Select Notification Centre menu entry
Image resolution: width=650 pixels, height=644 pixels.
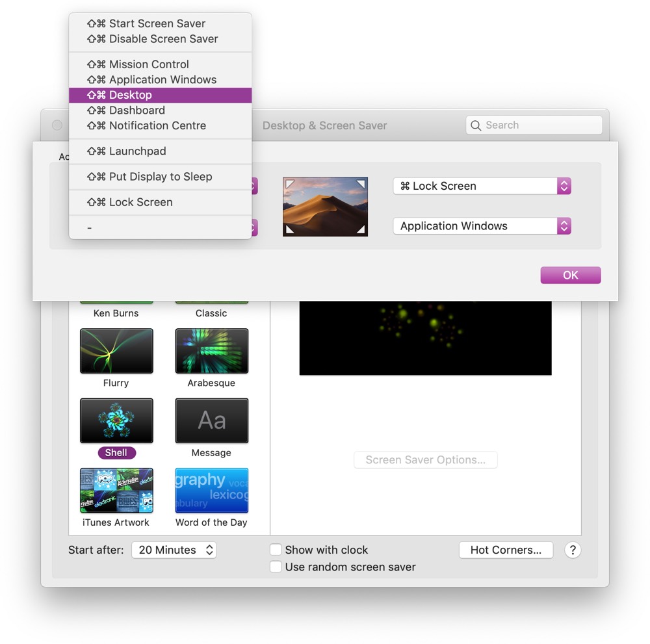tap(160, 125)
